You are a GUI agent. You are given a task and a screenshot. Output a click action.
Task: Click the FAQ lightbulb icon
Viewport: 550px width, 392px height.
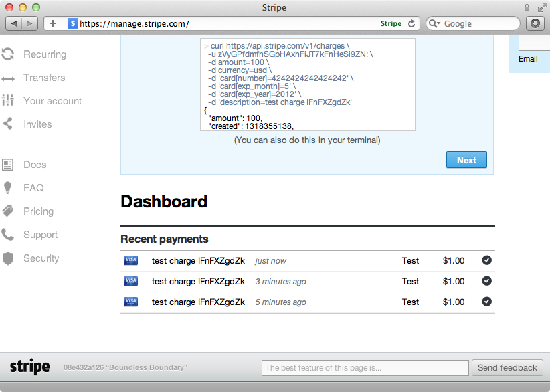coord(8,187)
